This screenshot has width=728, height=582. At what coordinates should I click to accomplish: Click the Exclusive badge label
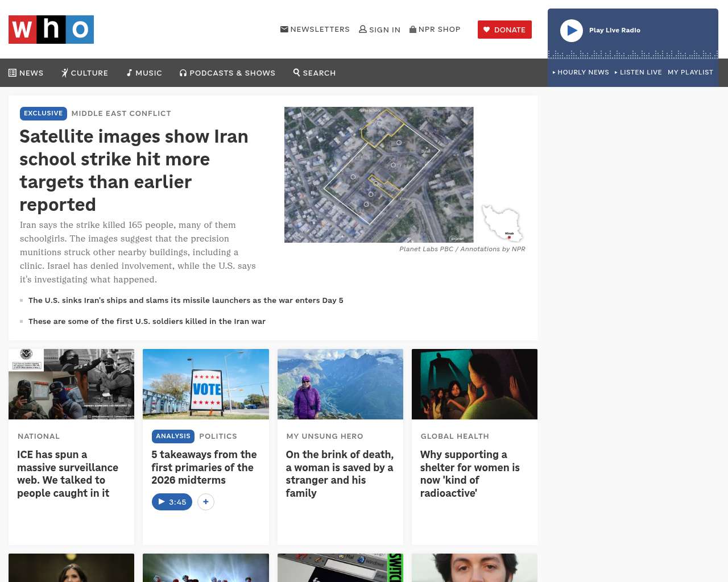click(x=43, y=113)
